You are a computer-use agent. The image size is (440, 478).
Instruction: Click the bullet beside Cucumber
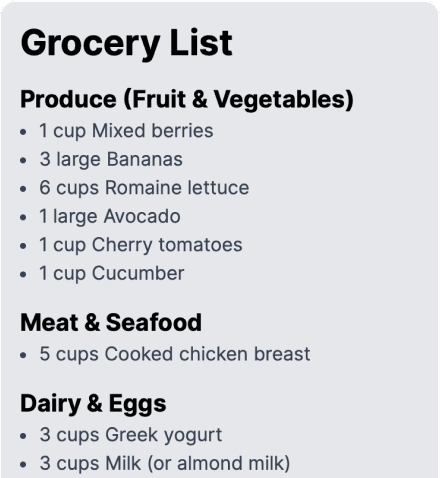pyautogui.click(x=23, y=275)
